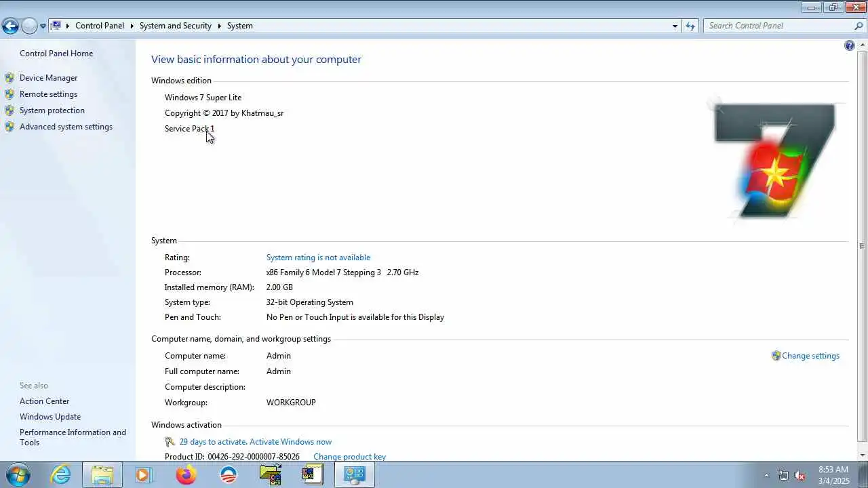Refresh the page with refresh button
This screenshot has height=488, width=868.
tap(690, 26)
